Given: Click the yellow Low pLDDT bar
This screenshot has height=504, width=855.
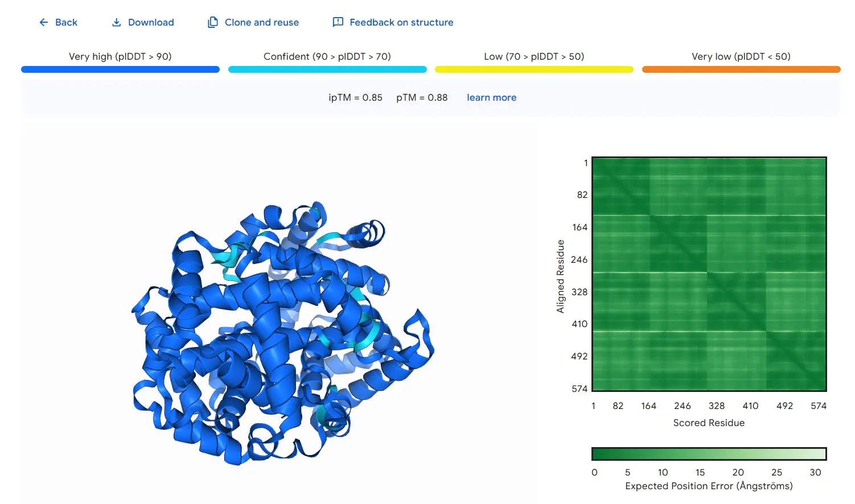Looking at the screenshot, I should pyautogui.click(x=534, y=69).
